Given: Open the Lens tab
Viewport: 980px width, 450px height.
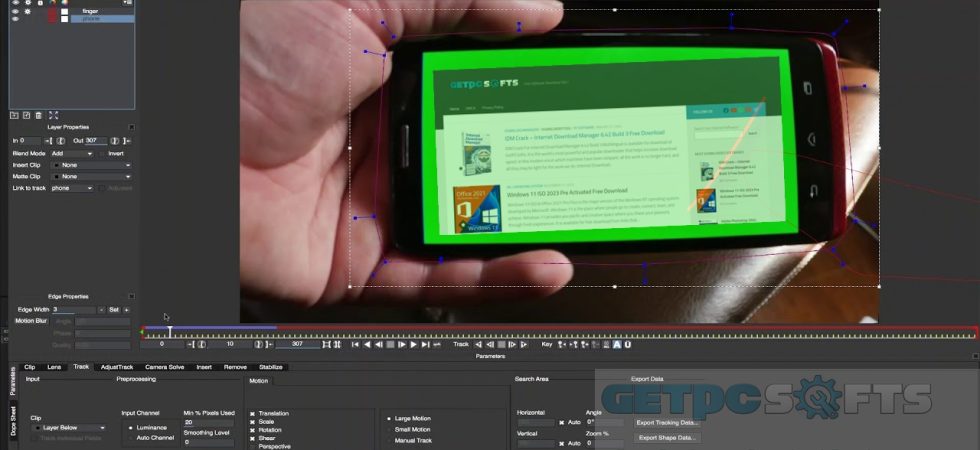Looking at the screenshot, I should coord(54,367).
